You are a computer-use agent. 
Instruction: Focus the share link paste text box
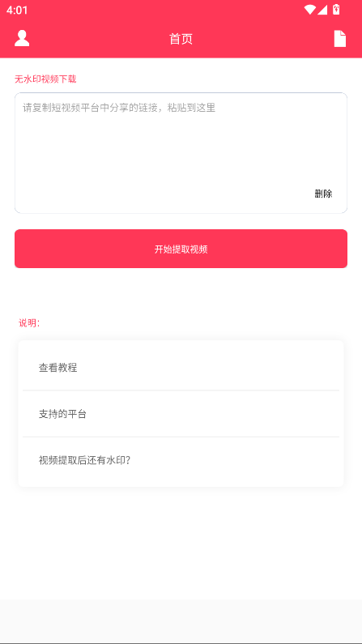pyautogui.click(x=181, y=153)
